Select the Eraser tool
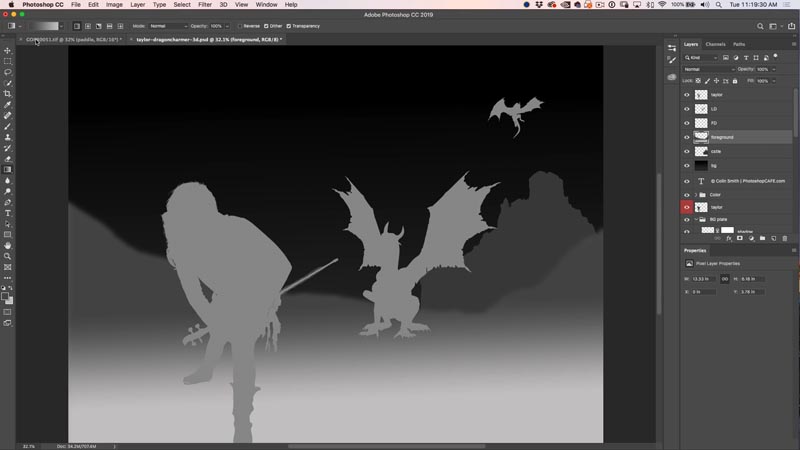This screenshot has width=800, height=450. [8, 159]
